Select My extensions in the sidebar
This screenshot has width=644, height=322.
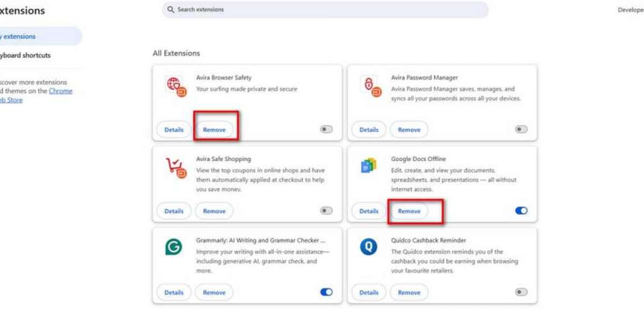click(41, 36)
